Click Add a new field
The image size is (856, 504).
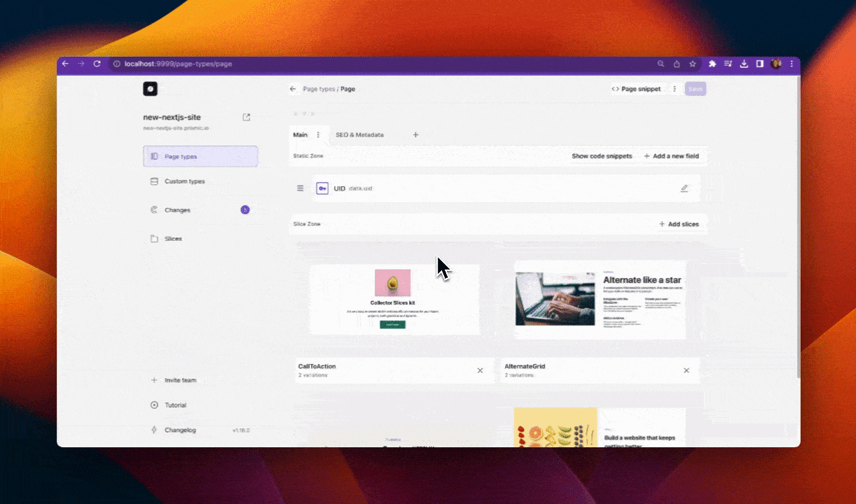point(671,156)
